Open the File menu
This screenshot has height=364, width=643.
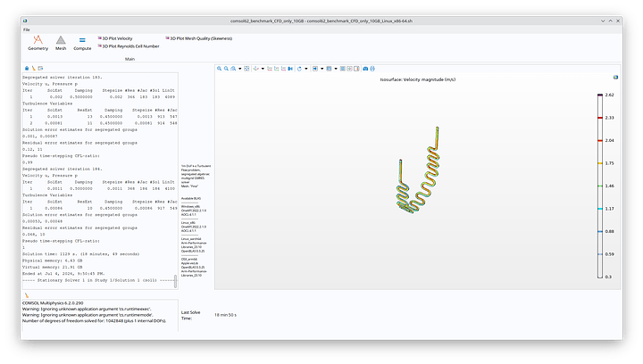click(26, 29)
